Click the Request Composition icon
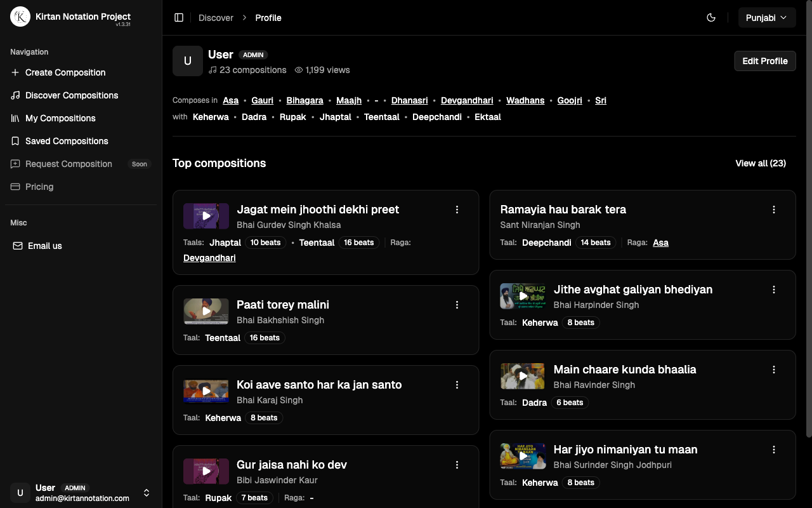Screen dimensions: 812x508 (x=15, y=164)
